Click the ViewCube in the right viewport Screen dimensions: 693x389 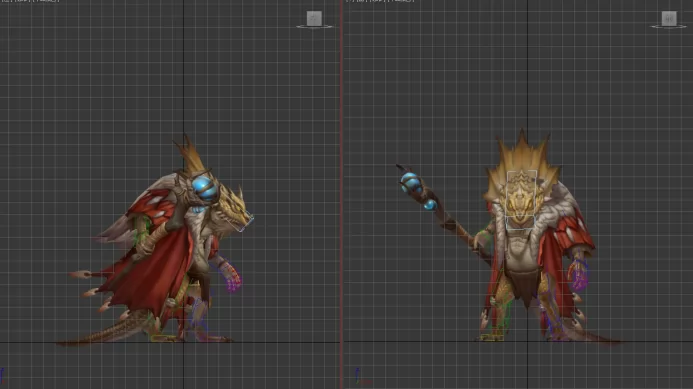[x=669, y=18]
